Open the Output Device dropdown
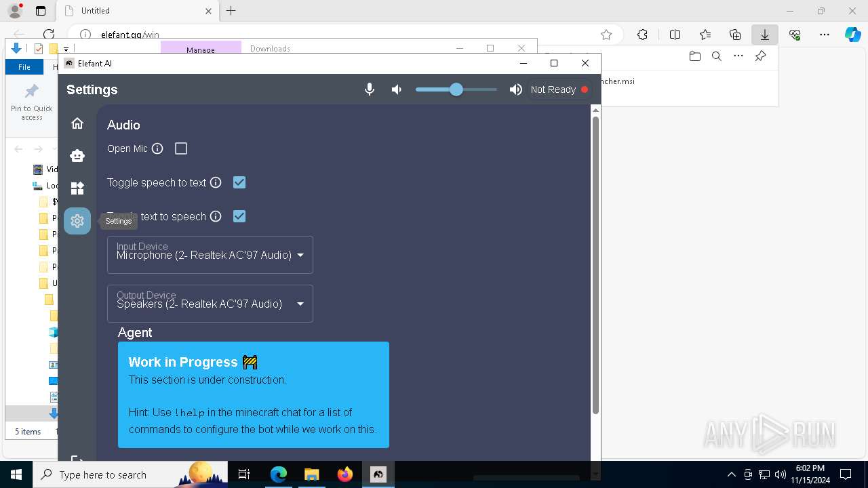Image resolution: width=868 pixels, height=488 pixels. point(210,304)
